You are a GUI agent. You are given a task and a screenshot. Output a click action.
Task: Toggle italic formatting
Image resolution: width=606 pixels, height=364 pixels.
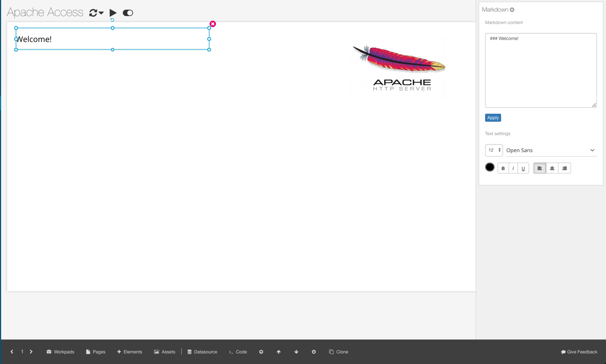(513, 169)
